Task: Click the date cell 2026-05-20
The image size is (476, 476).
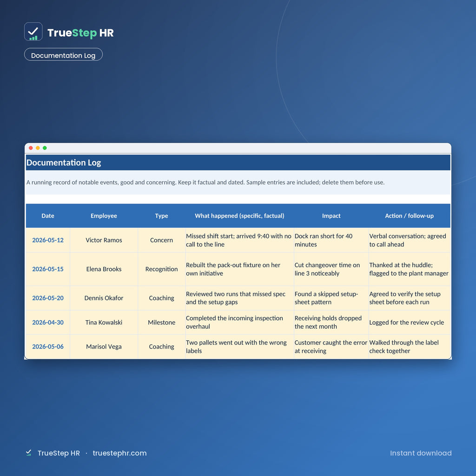Action: coord(48,298)
